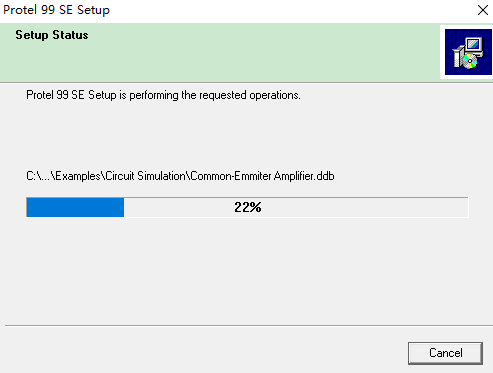The image size is (493, 373).
Task: Click the CD disc in the setup icon
Action: 470,62
